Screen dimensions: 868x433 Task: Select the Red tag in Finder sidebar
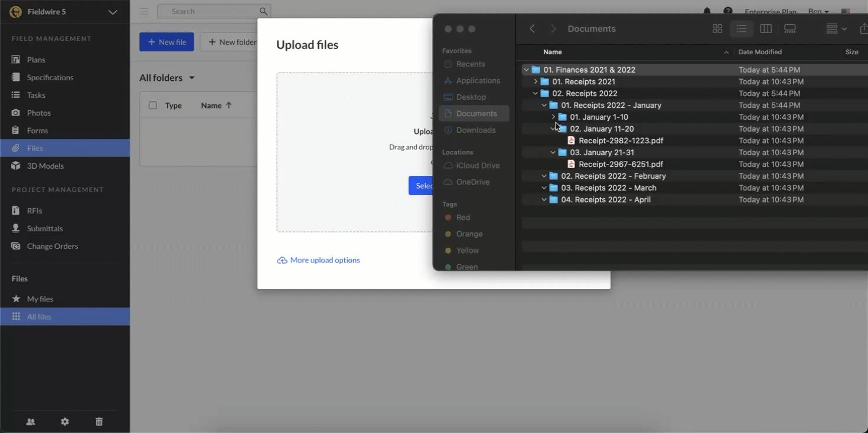pos(463,218)
